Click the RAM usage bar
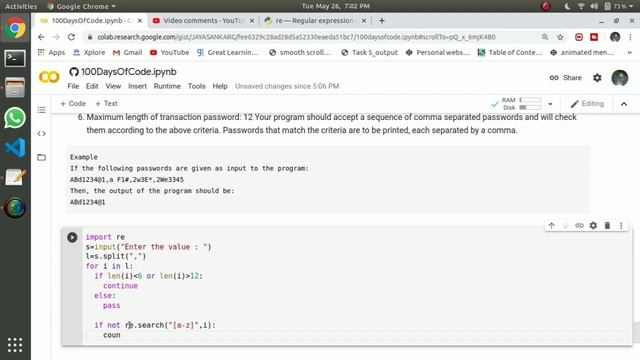 click(530, 100)
